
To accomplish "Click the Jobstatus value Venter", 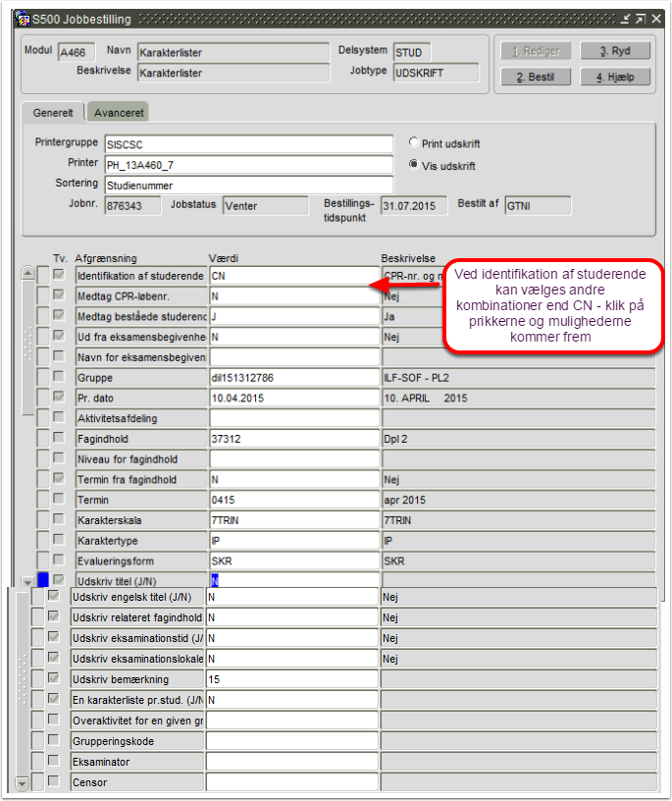I will click(x=266, y=206).
